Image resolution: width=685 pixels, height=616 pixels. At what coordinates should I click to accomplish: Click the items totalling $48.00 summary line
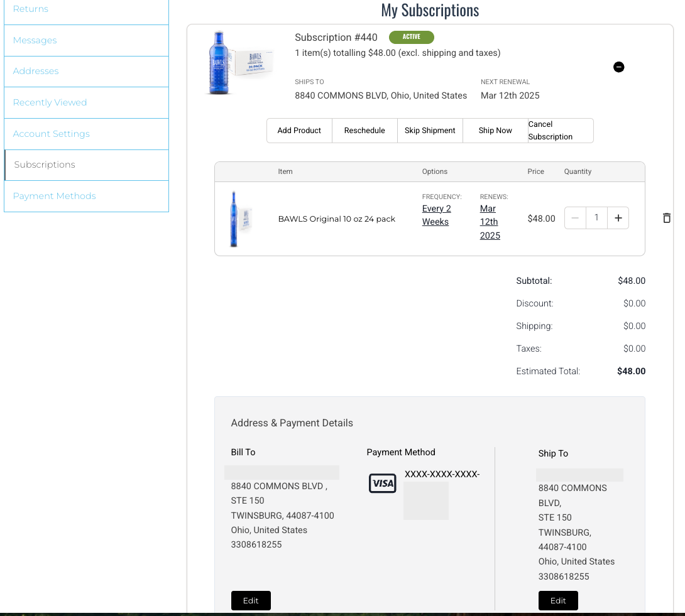[398, 53]
